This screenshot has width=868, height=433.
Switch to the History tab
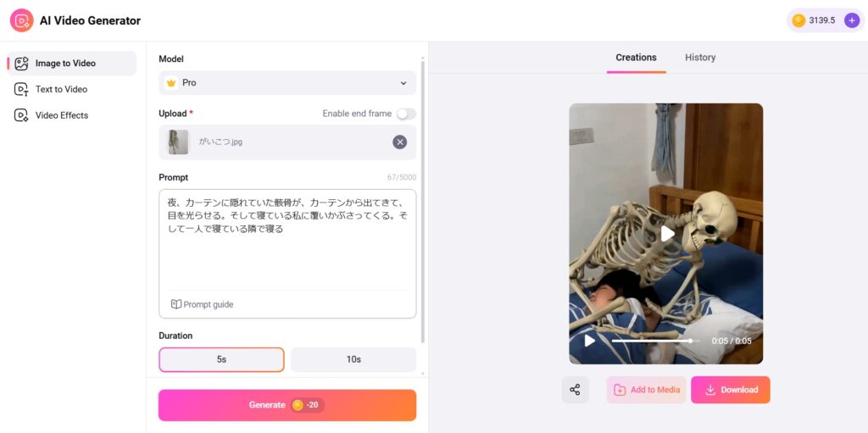699,58
